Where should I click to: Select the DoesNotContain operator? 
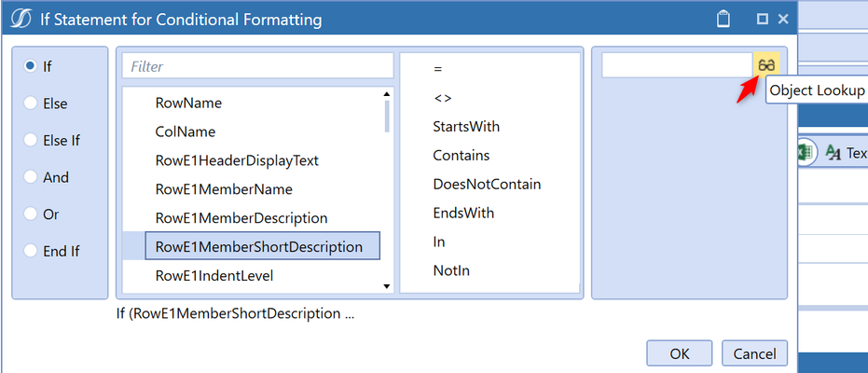click(487, 185)
